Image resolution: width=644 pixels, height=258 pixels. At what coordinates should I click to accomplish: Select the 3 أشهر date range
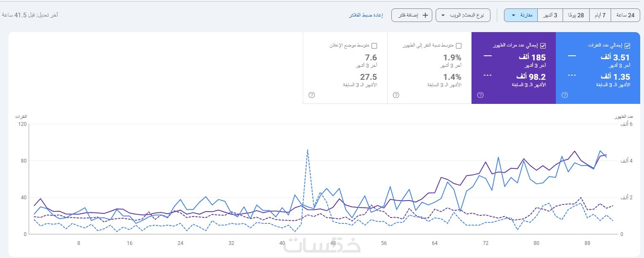550,15
